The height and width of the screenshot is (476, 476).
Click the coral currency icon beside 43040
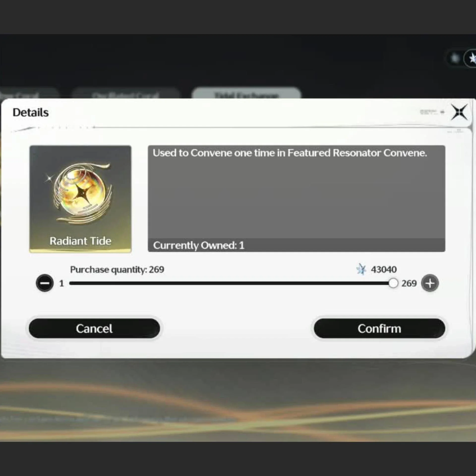361,269
